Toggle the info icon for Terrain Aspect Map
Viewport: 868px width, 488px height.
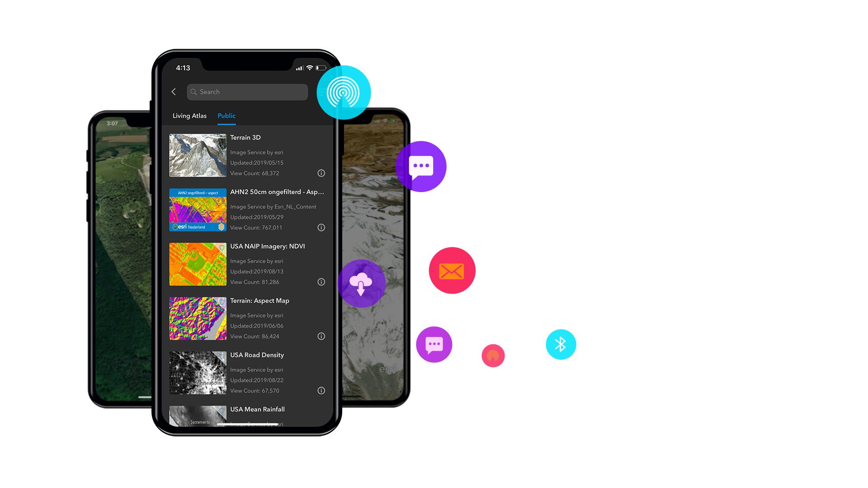tap(321, 336)
